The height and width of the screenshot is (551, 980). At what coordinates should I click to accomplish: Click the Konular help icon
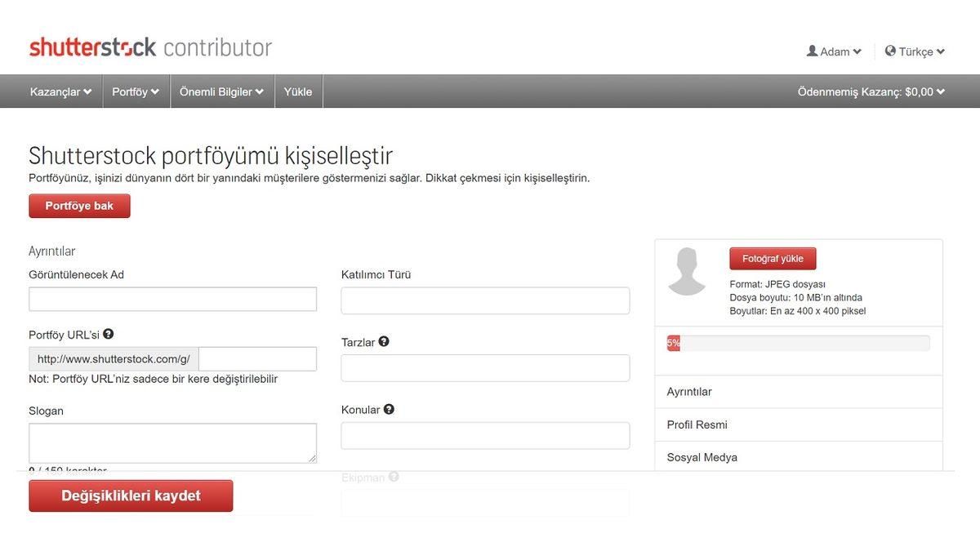coord(388,409)
